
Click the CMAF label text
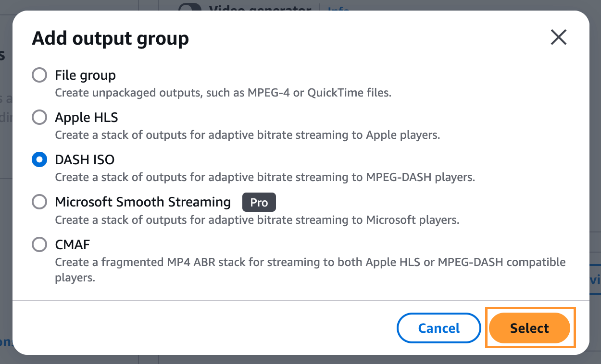(73, 244)
